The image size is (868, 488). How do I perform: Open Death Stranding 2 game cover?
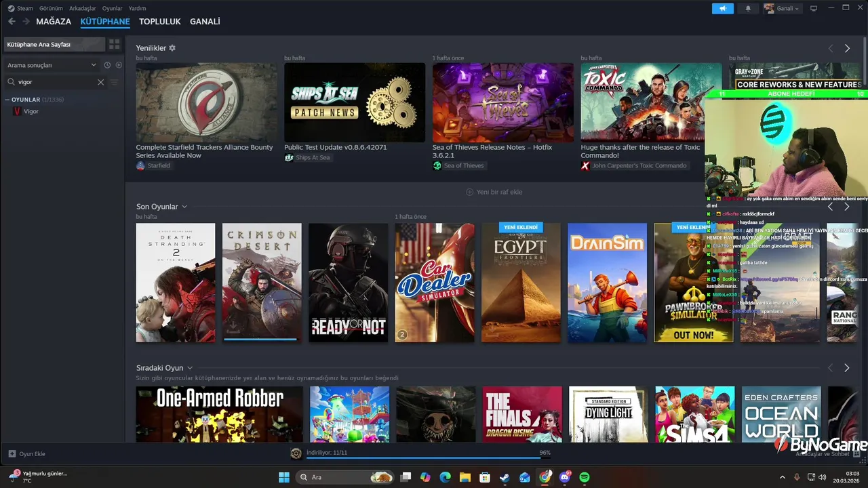[176, 283]
